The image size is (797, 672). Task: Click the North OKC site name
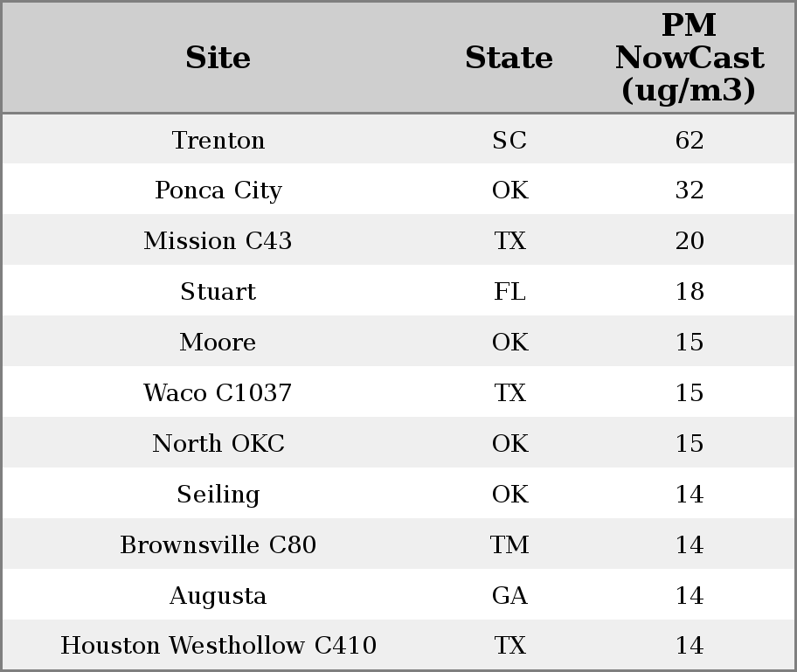click(x=218, y=444)
